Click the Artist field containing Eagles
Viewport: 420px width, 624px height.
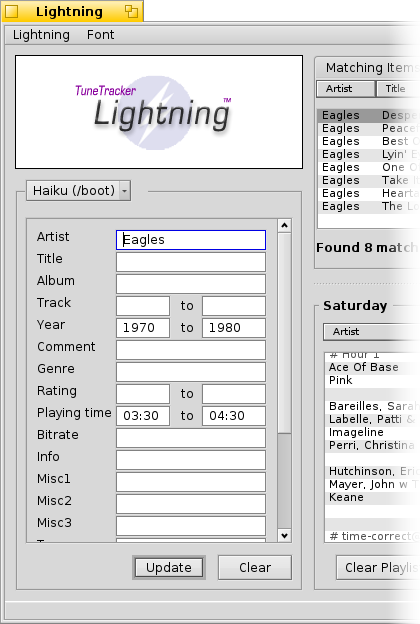[191, 240]
